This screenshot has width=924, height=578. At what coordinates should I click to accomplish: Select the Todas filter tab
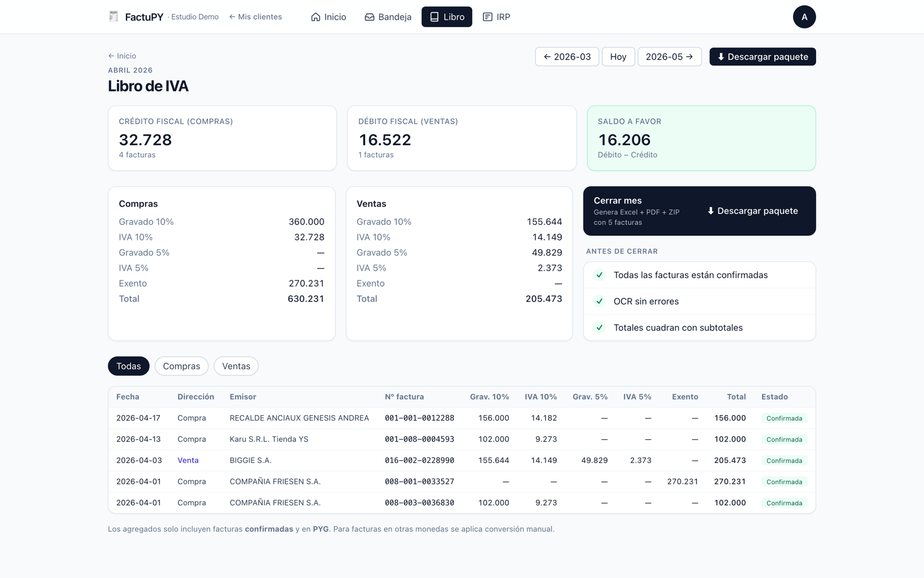pyautogui.click(x=129, y=366)
